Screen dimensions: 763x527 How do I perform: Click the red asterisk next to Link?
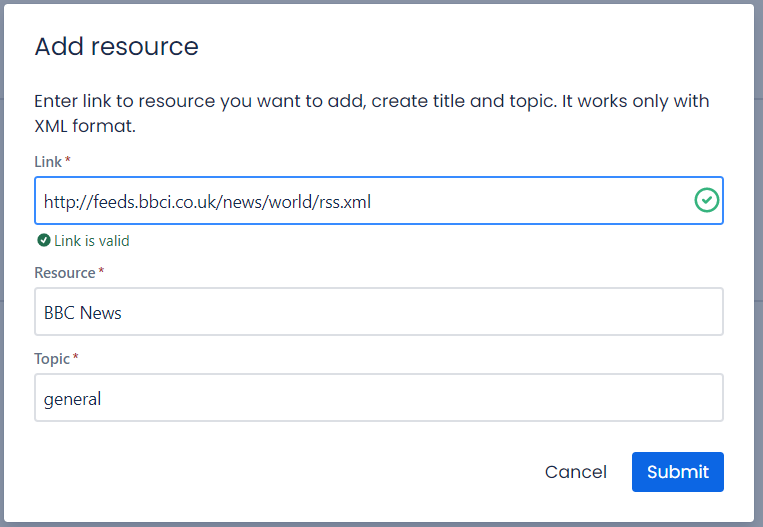[x=68, y=161]
